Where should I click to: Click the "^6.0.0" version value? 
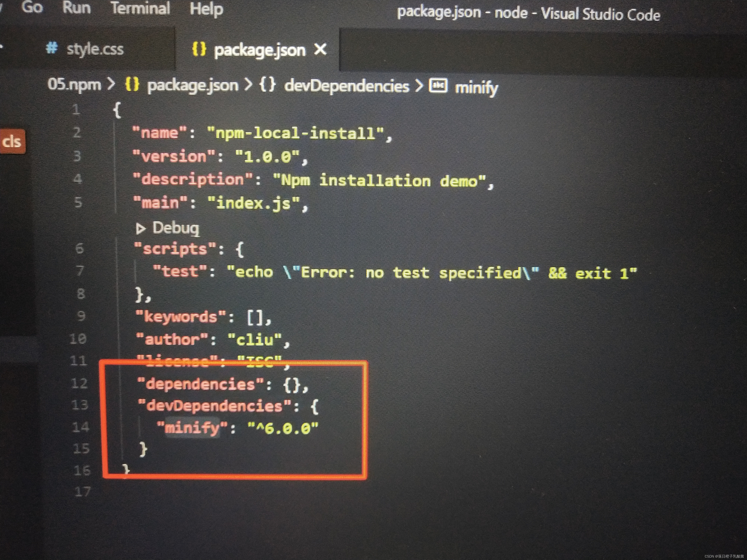click(x=283, y=428)
